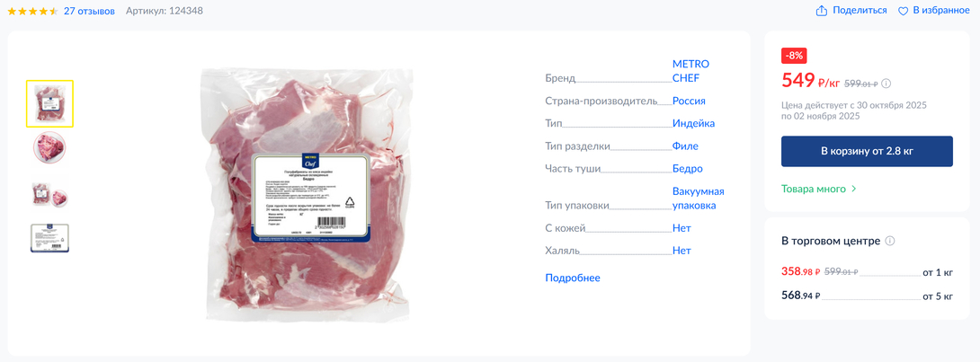Click the Бедро carcass part link
The height and width of the screenshot is (362, 980).
688,169
